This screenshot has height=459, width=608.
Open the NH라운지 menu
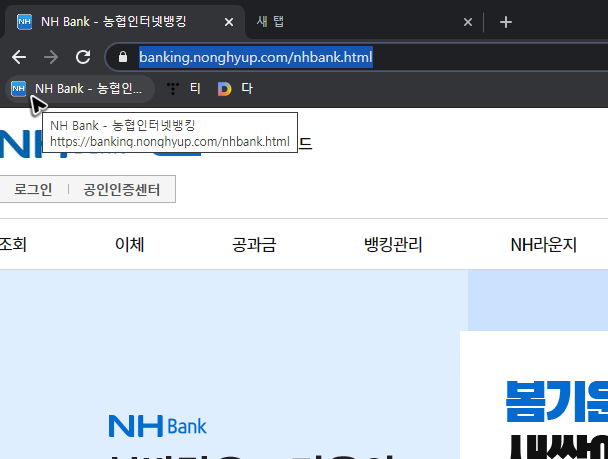(x=544, y=245)
